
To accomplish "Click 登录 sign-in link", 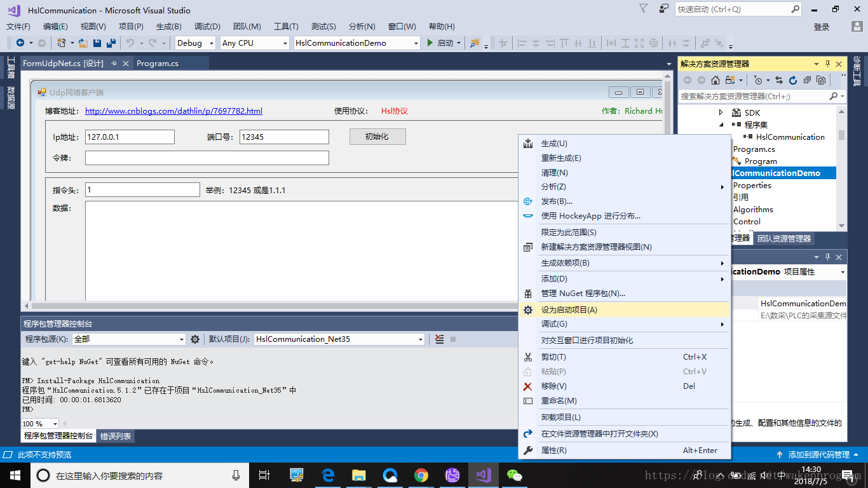I will (x=822, y=27).
